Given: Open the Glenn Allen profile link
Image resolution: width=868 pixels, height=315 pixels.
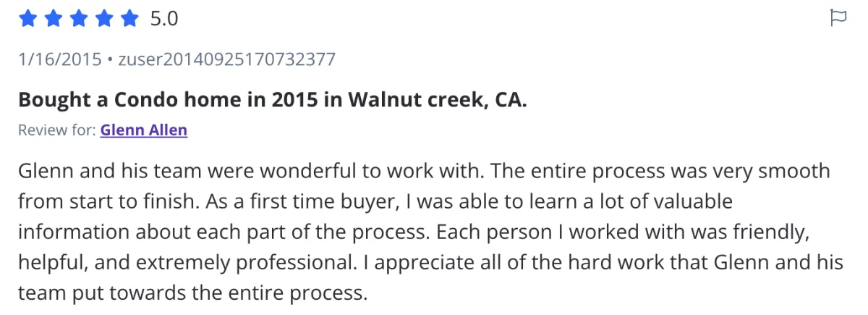Looking at the screenshot, I should (x=144, y=130).
